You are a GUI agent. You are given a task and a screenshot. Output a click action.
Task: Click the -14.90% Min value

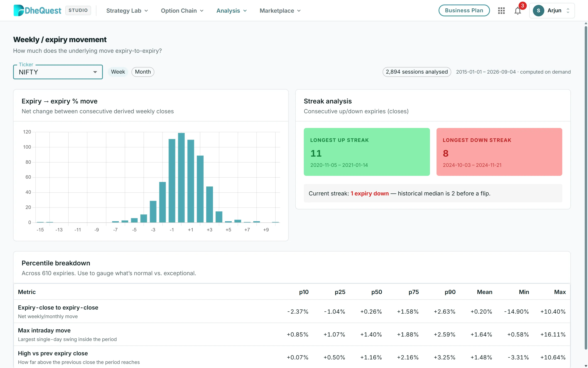coord(516,312)
